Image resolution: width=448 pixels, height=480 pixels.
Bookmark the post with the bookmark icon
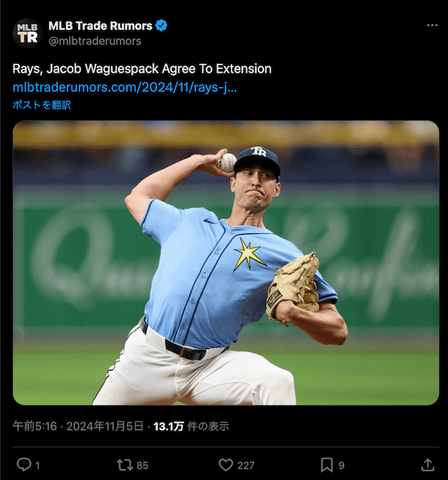point(327,465)
